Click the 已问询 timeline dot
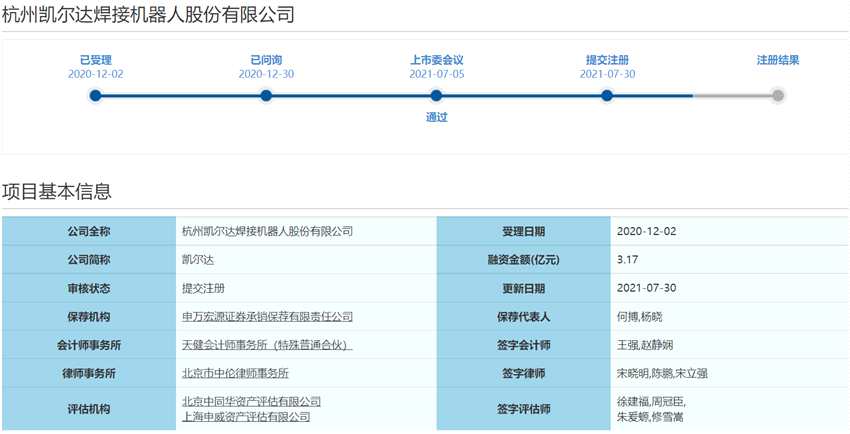This screenshot has width=850, height=434. point(266,96)
